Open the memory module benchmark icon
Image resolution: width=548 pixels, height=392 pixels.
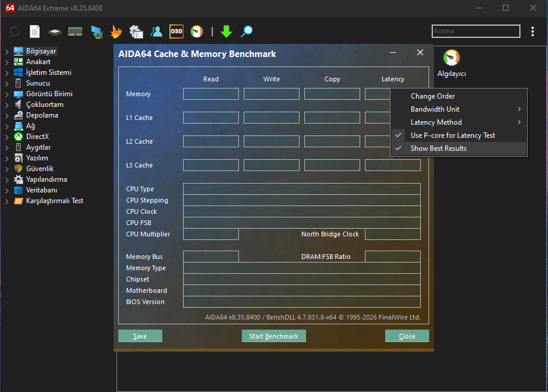tap(75, 32)
